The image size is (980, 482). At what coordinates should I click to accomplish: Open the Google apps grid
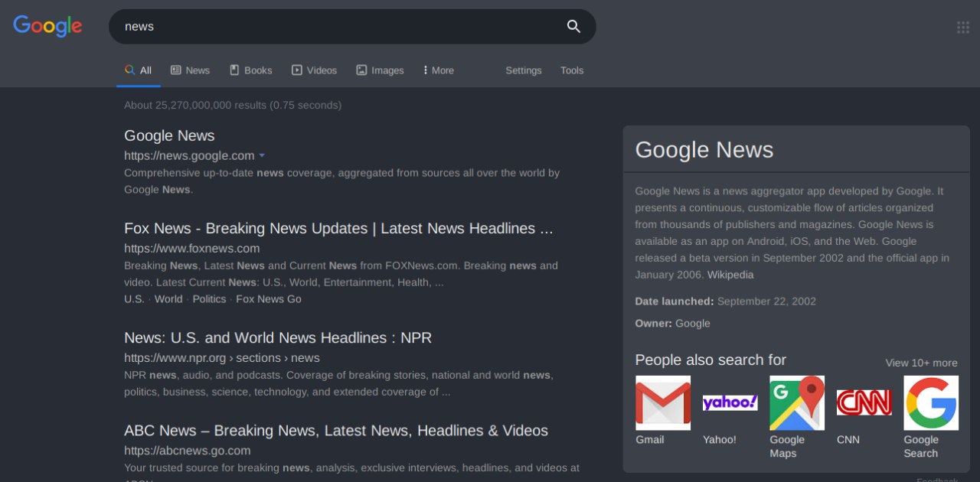coord(963,28)
